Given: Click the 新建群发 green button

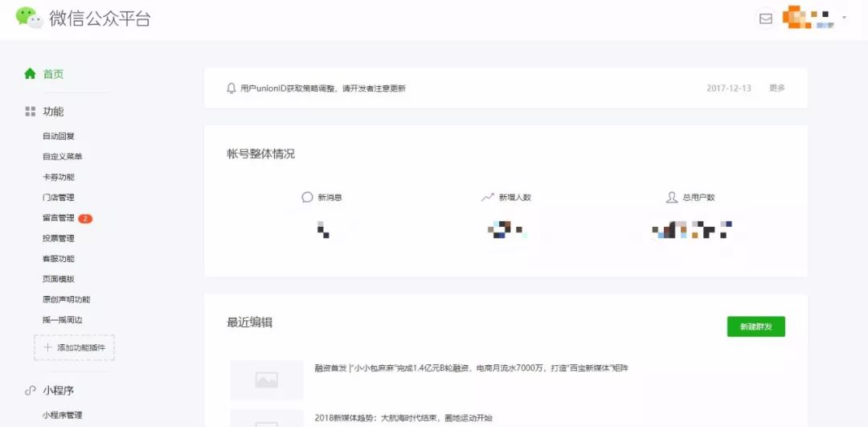Looking at the screenshot, I should click(x=755, y=326).
